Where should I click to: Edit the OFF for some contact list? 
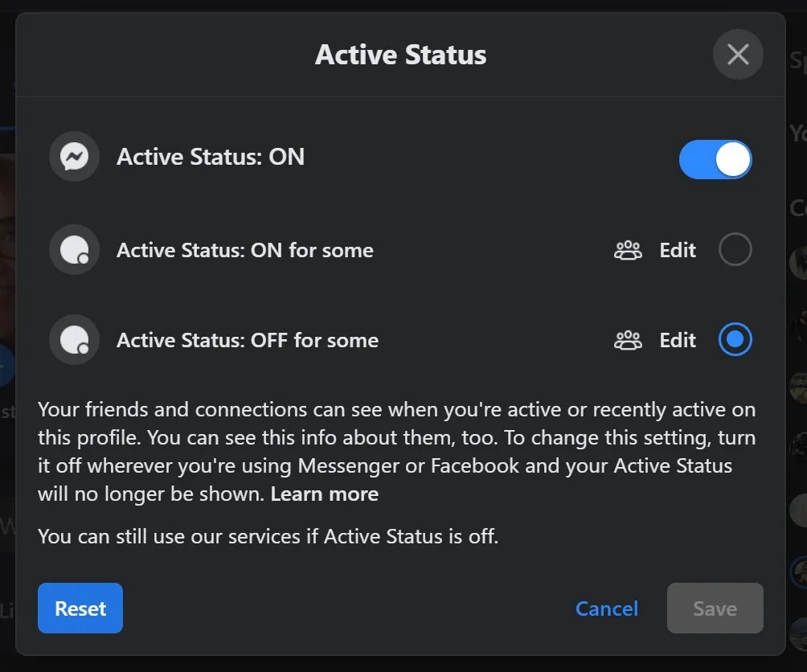(677, 339)
